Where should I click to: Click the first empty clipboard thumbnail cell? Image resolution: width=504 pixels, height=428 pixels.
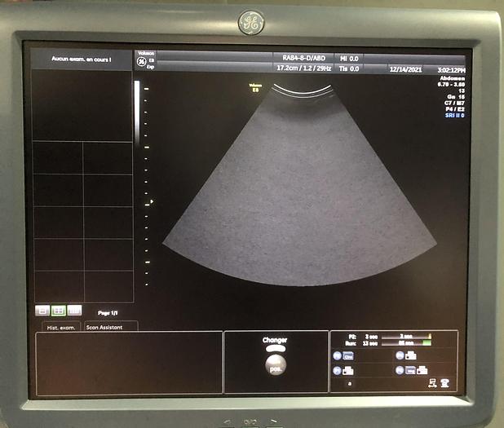click(57, 158)
